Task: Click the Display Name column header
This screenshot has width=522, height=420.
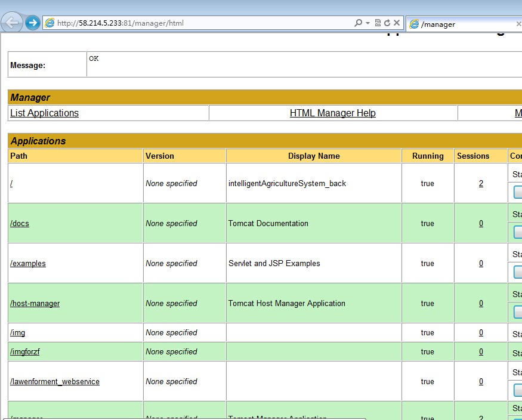Action: (314, 156)
